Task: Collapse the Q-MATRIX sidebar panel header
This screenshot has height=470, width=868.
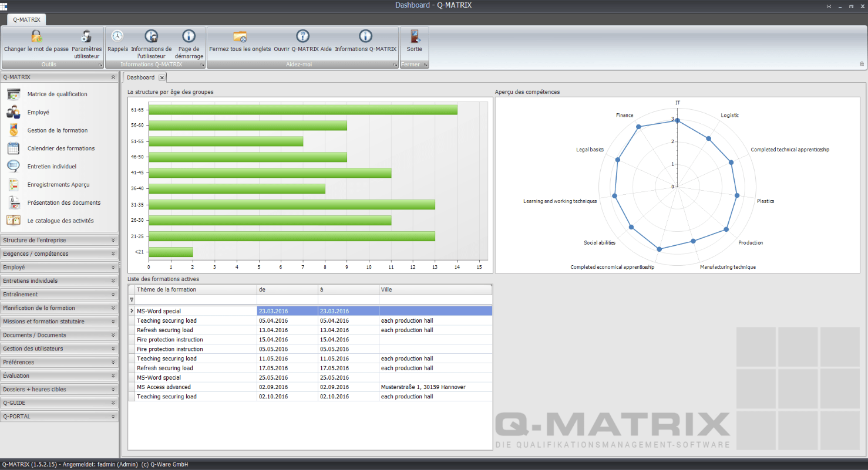Action: coord(113,77)
